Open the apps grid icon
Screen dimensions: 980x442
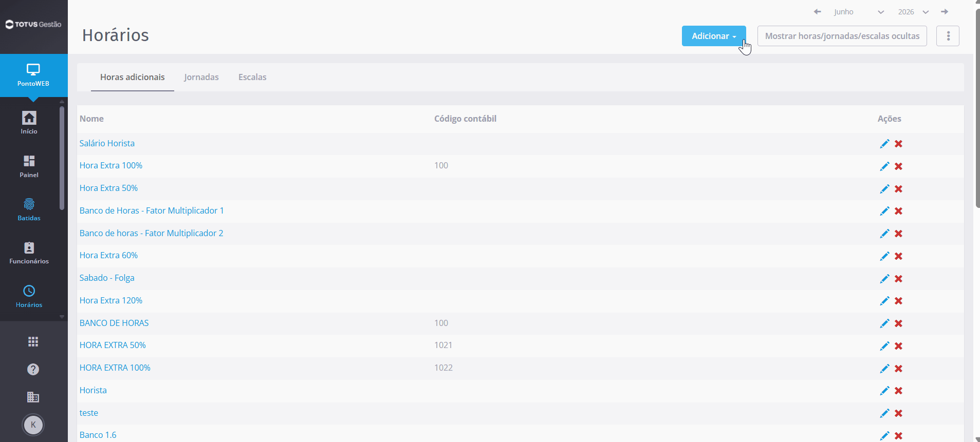(x=33, y=342)
